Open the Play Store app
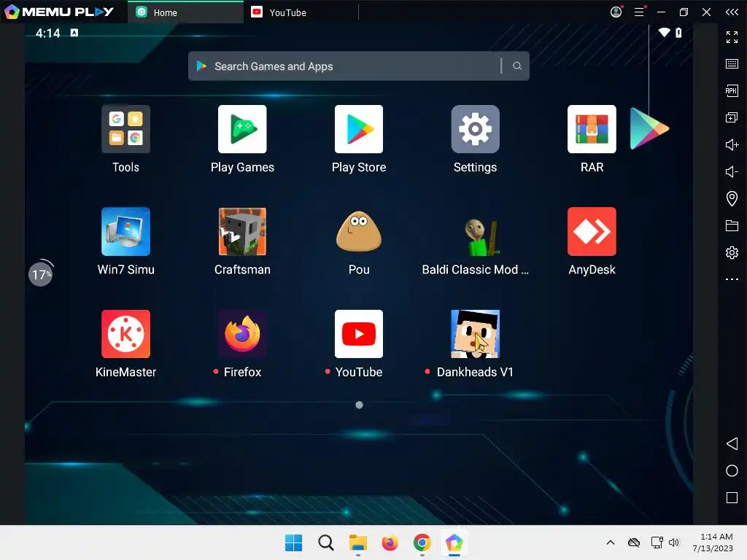The height and width of the screenshot is (560, 747). coord(359,129)
